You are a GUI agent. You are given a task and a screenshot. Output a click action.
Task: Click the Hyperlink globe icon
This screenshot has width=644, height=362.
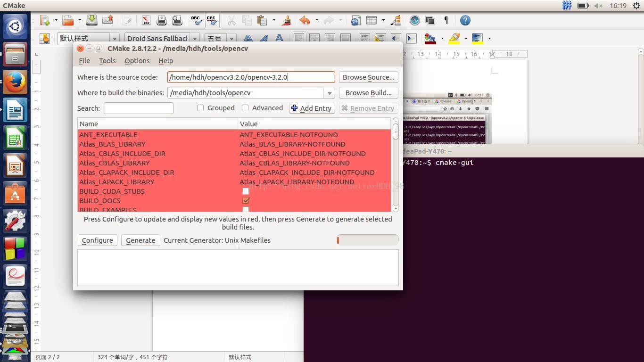click(356, 20)
